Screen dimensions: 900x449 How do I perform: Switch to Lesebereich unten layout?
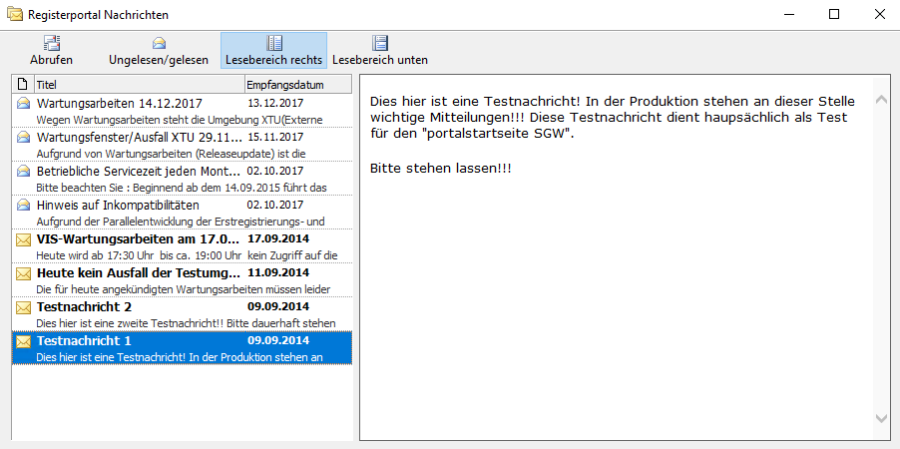click(380, 49)
